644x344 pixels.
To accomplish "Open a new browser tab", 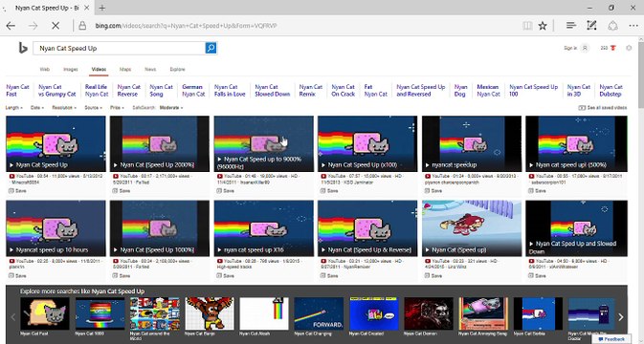I will (x=101, y=8).
